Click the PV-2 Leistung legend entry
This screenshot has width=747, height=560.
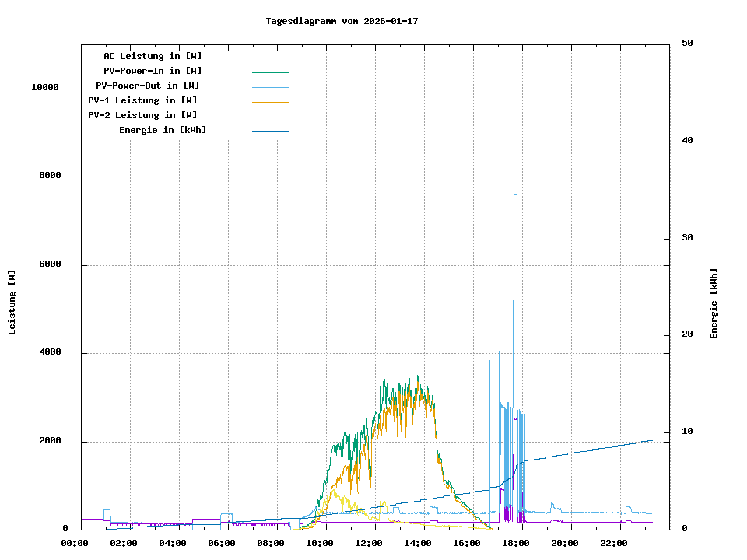142,115
